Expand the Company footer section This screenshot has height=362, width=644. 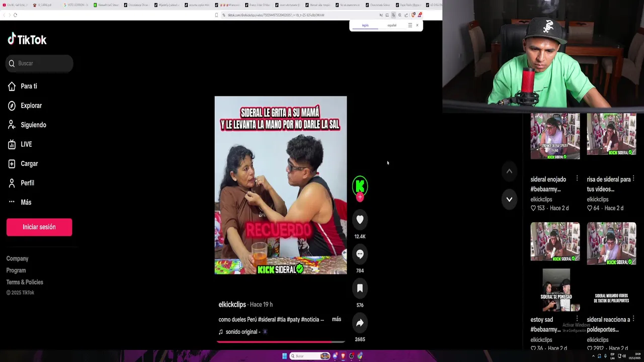pyautogui.click(x=17, y=258)
